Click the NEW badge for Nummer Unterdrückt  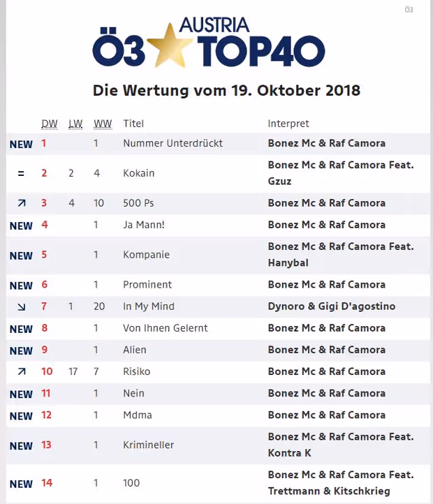[21, 144]
